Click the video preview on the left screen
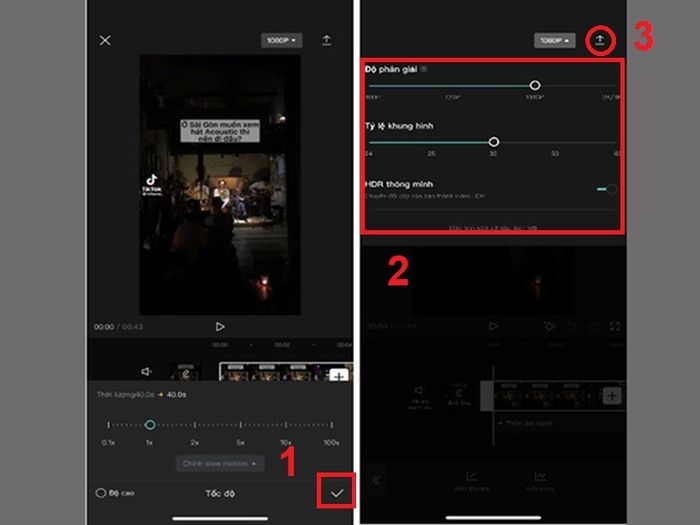The height and width of the screenshot is (525, 700). [220, 185]
